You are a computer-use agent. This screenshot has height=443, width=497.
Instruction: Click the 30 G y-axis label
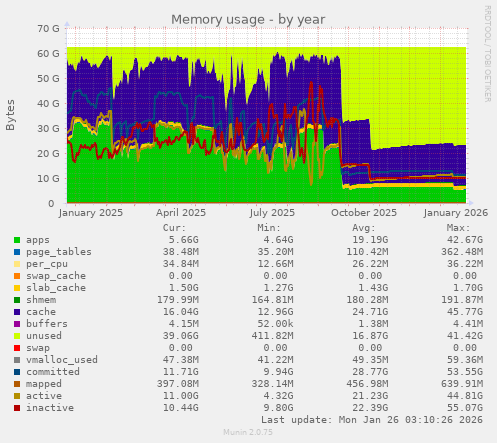48,129
